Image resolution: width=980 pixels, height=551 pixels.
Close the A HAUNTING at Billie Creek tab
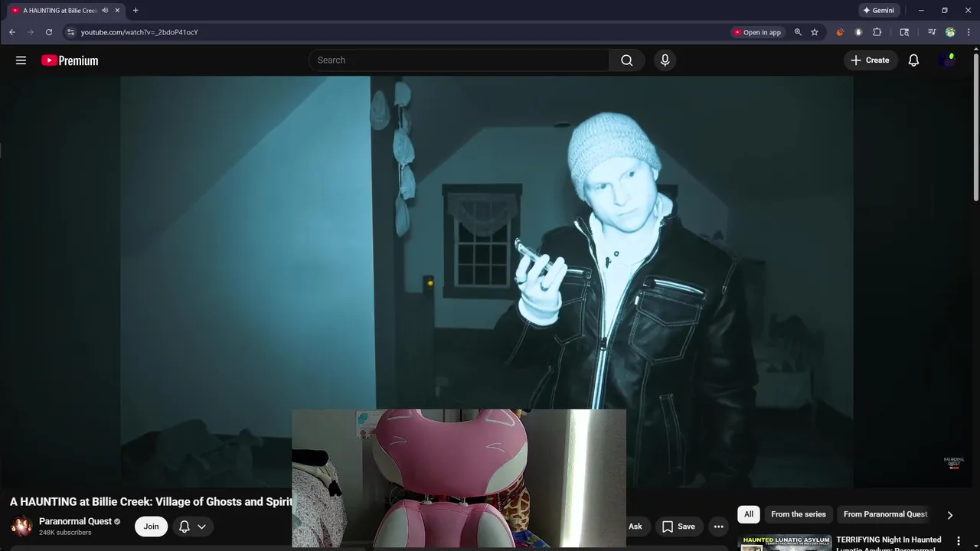(x=117, y=11)
